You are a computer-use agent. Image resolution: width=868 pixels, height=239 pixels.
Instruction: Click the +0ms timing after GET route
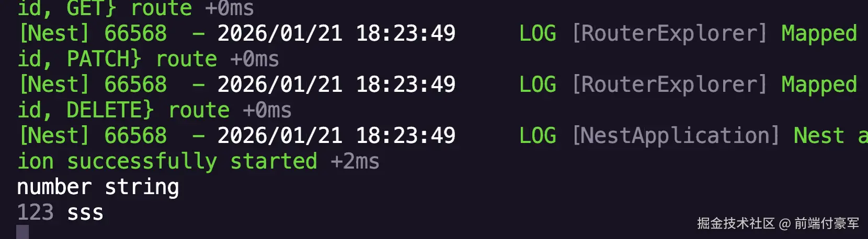click(x=230, y=8)
